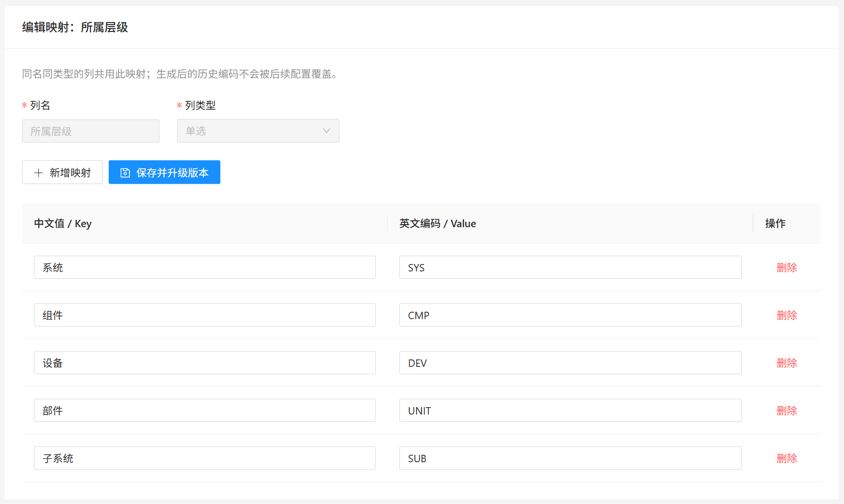Click the plus icon in 新增映射
The image size is (844, 504).
click(38, 173)
